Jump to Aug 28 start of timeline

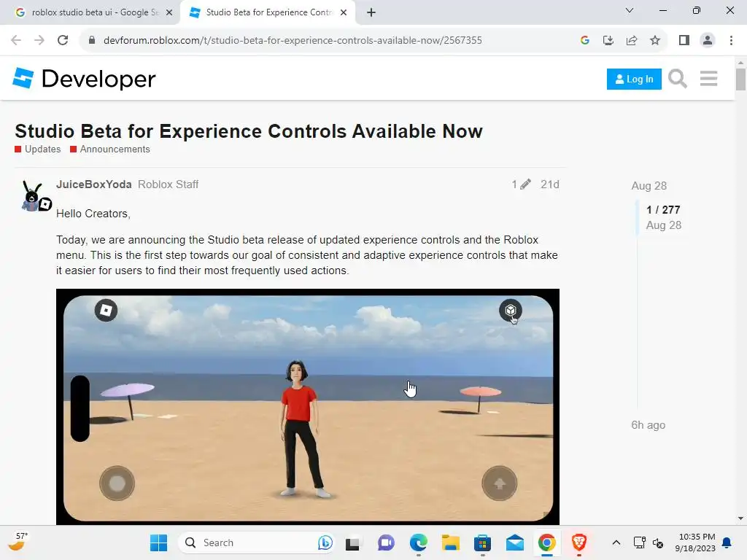(x=649, y=186)
